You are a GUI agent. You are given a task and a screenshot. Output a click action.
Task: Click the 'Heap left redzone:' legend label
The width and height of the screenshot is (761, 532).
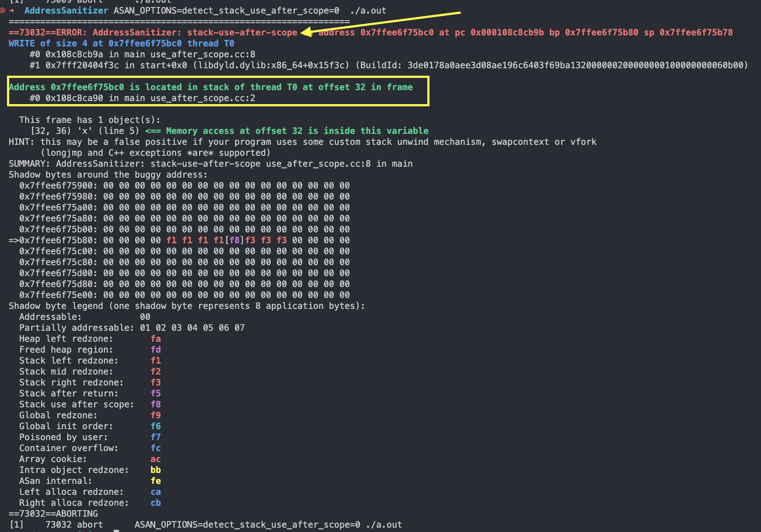(x=66, y=339)
